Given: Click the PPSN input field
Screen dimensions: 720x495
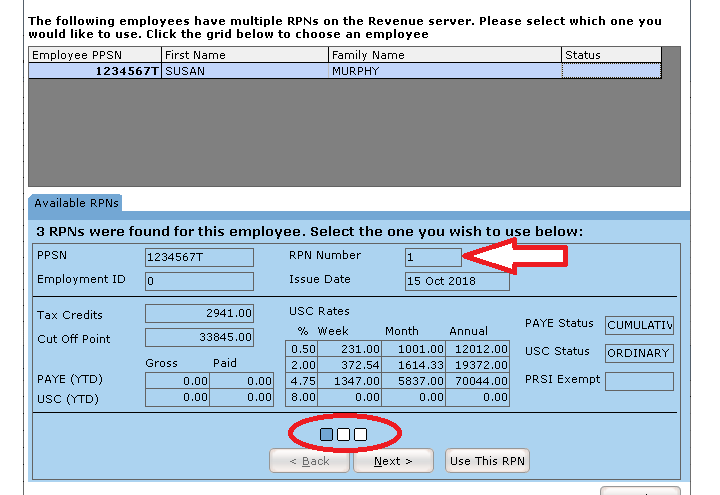Looking at the screenshot, I should point(199,257).
